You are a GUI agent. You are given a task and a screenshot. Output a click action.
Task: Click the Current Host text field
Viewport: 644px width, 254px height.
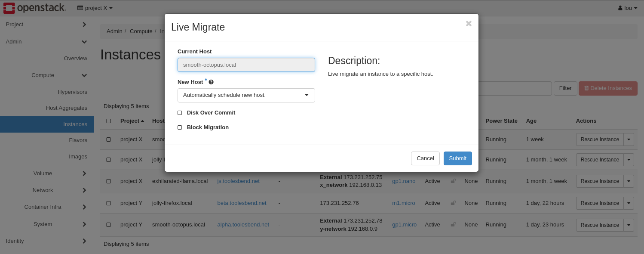pyautogui.click(x=246, y=65)
